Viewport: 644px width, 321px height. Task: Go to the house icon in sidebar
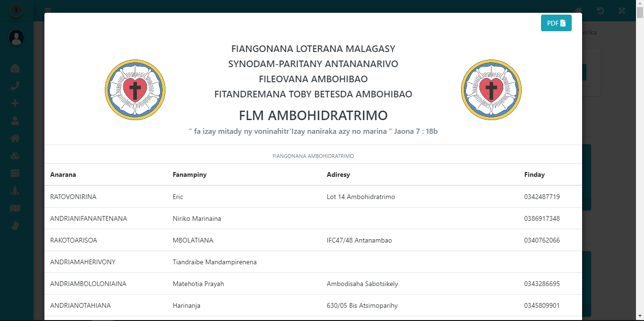point(15,138)
